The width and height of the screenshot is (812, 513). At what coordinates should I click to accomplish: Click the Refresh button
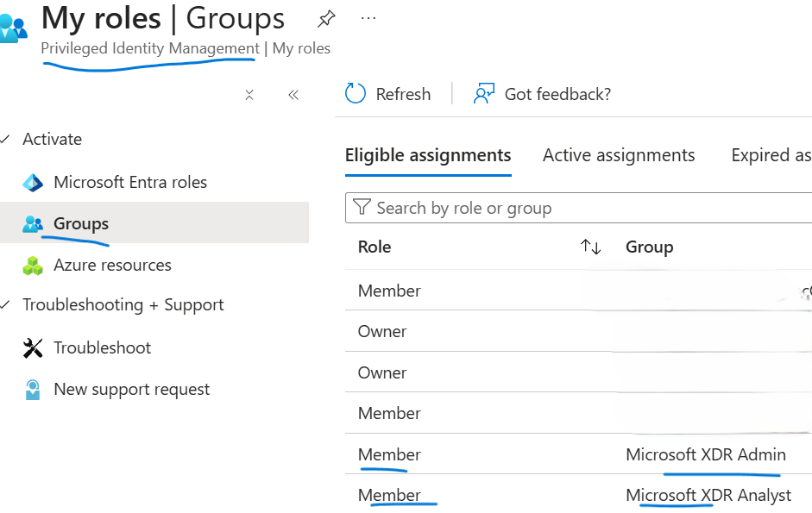point(387,94)
